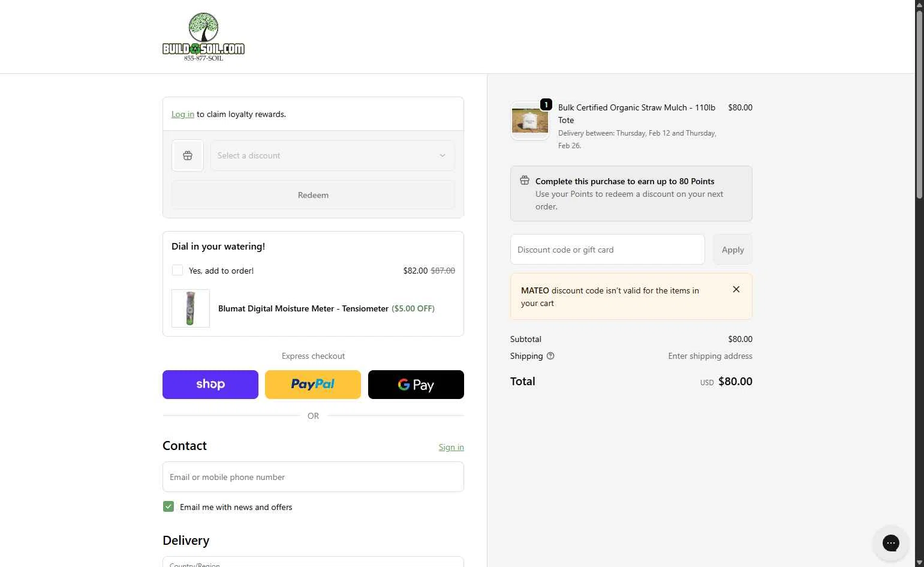Viewport: 924px width, 567px height.
Task: Click the '($5.00 OFF)' label
Action: coord(413,308)
